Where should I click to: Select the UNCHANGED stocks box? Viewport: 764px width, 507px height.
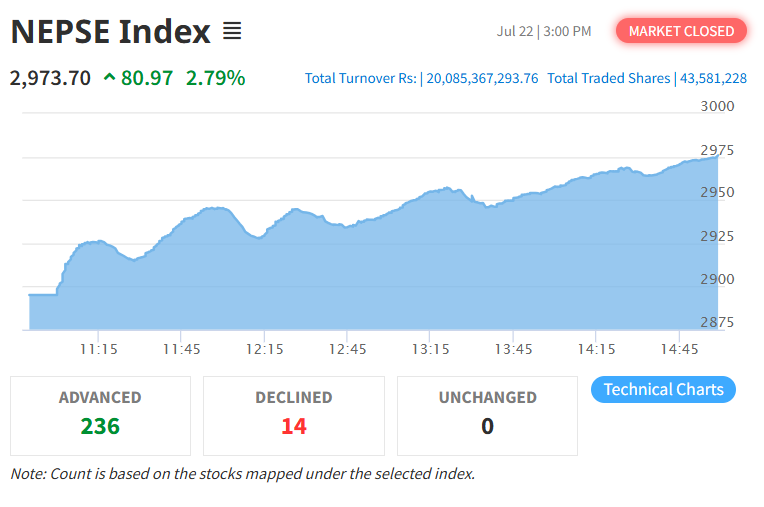pos(487,416)
